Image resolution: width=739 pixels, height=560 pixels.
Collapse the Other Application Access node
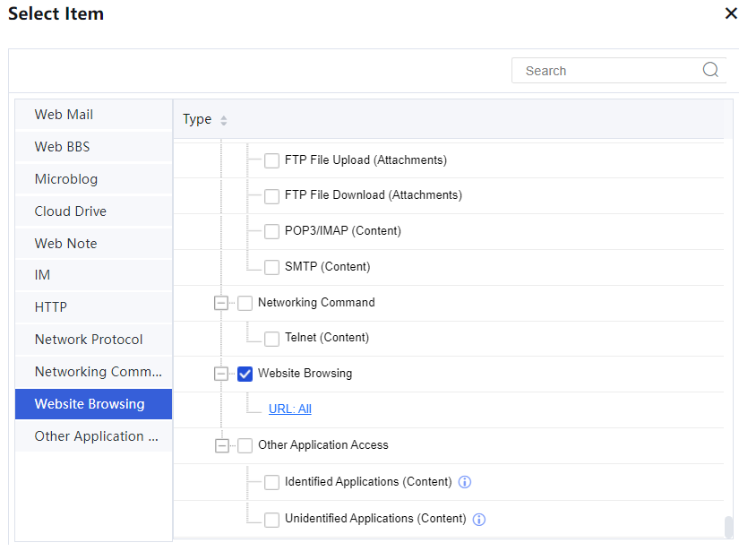click(221, 445)
